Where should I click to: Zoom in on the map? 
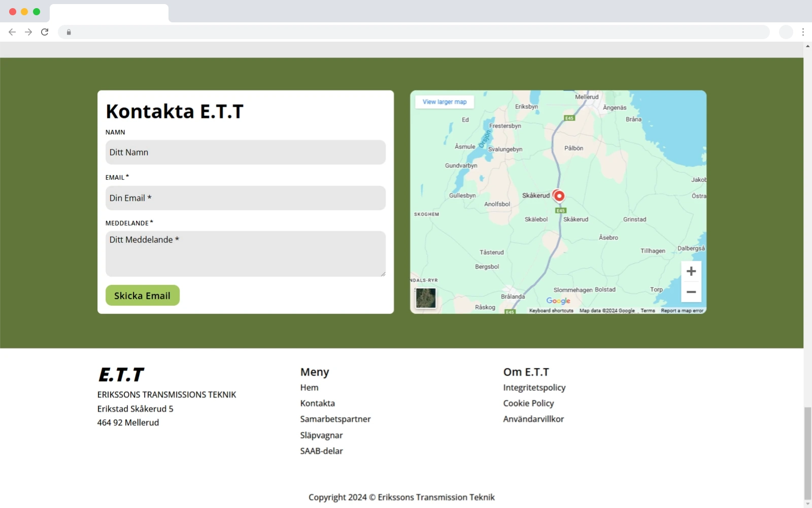pyautogui.click(x=691, y=271)
